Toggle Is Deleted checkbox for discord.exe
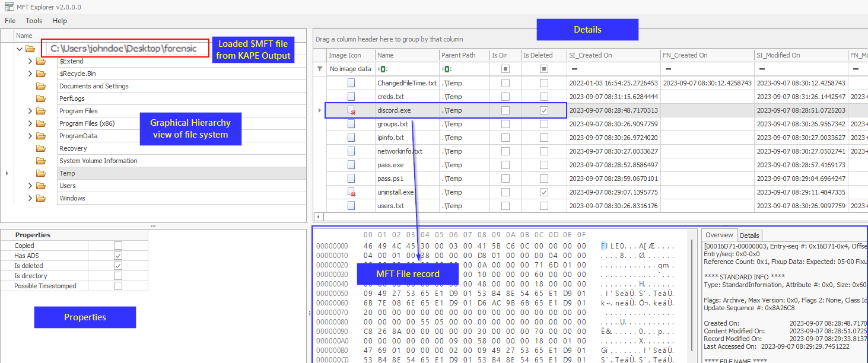This screenshot has width=868, height=363. coord(544,110)
